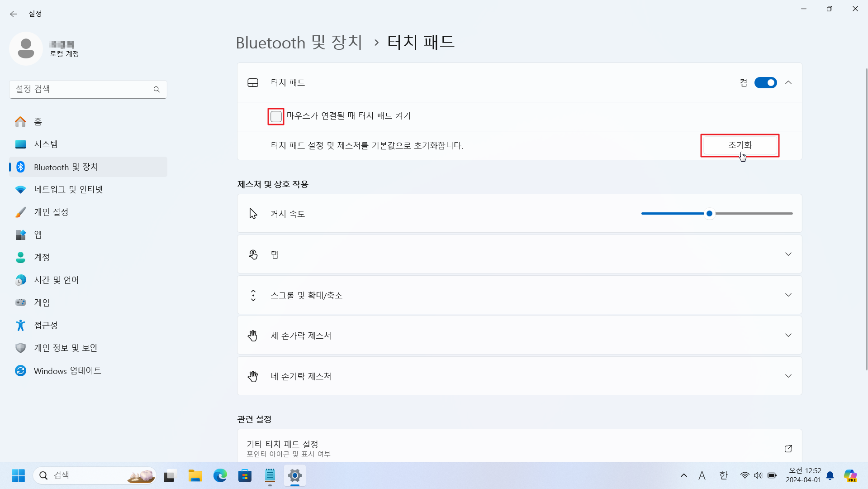The width and height of the screenshot is (868, 489).
Task: Open Microsoft Edge from taskbar
Action: point(220,475)
